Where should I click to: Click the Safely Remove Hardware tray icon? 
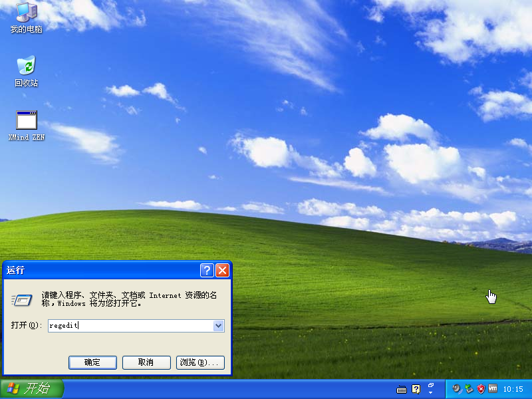pos(469,389)
